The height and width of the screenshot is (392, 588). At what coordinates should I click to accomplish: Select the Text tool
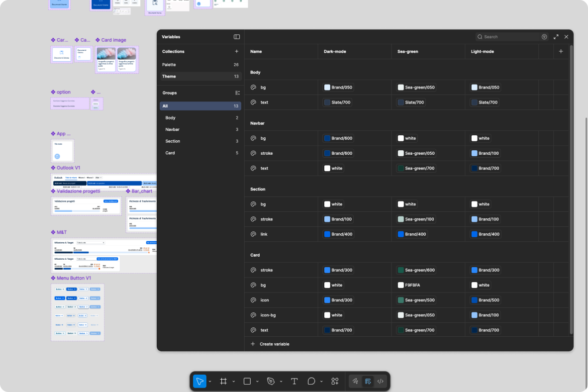coord(294,381)
